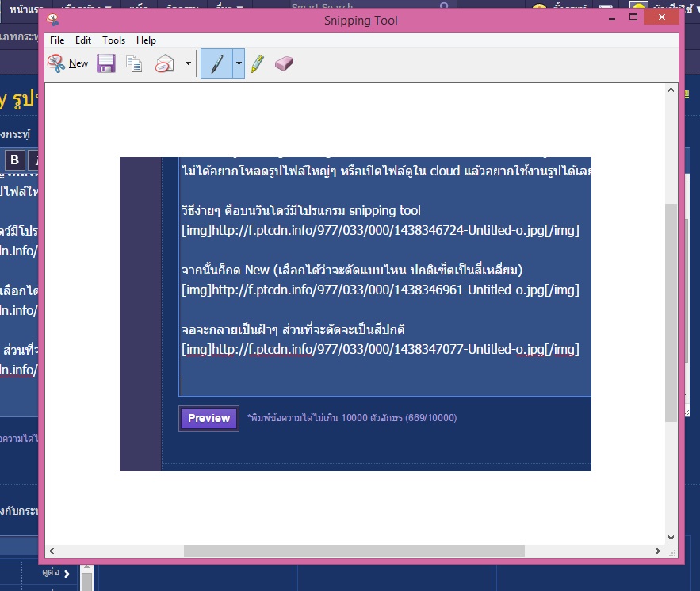The width and height of the screenshot is (700, 591).
Task: Click the image link text containing 1438346724
Action: (381, 231)
